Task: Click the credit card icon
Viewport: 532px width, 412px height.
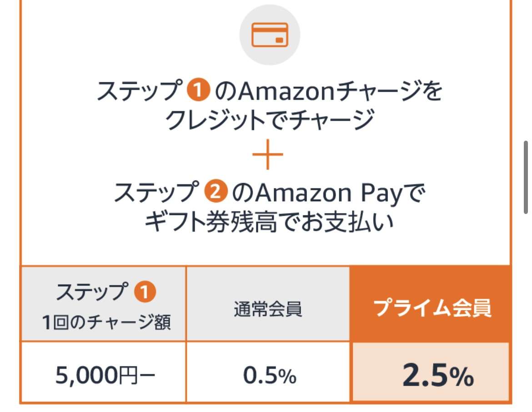Action: tap(270, 35)
